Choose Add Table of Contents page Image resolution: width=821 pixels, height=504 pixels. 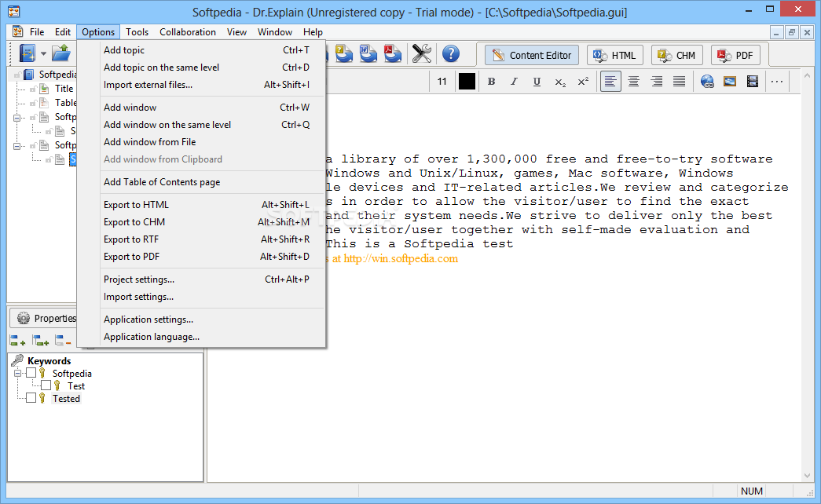pyautogui.click(x=207, y=182)
